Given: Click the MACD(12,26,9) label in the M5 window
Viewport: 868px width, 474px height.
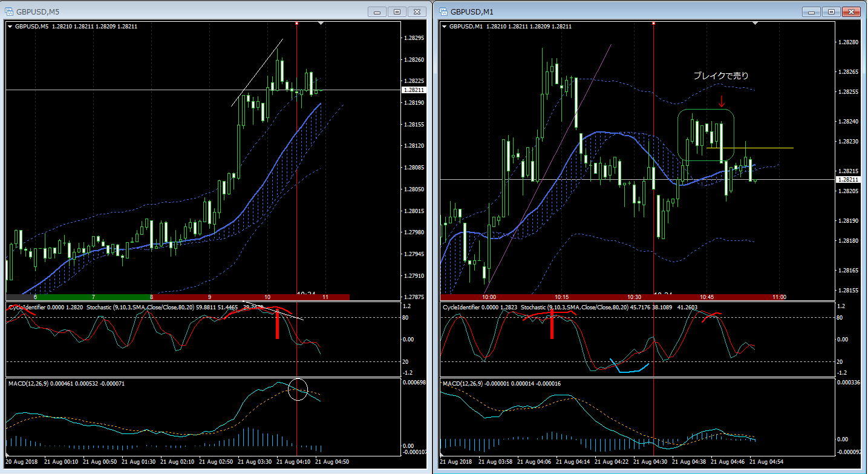Looking at the screenshot, I should click(x=28, y=383).
